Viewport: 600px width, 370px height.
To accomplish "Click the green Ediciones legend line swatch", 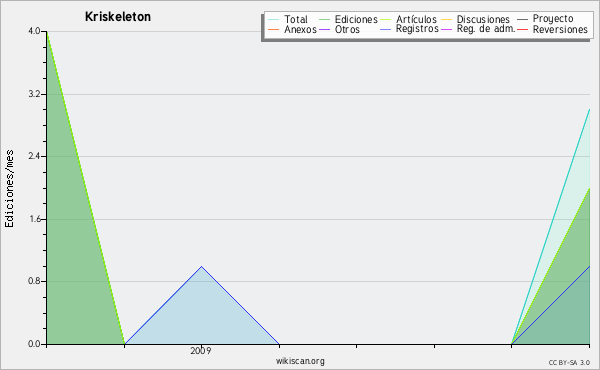I will [324, 20].
